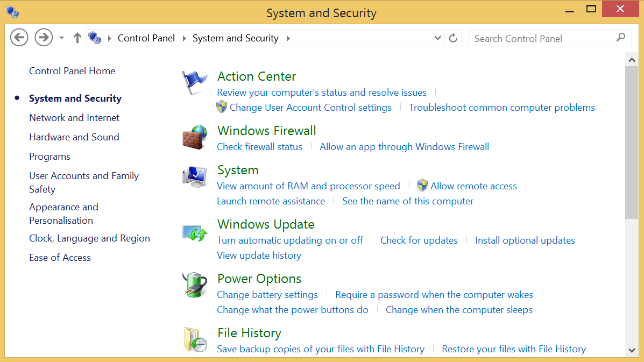Open Ease of Access category

pos(60,258)
